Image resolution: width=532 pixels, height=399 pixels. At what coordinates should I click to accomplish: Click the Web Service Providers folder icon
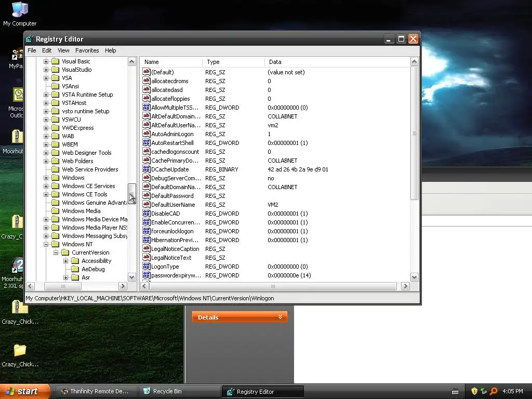(x=55, y=169)
